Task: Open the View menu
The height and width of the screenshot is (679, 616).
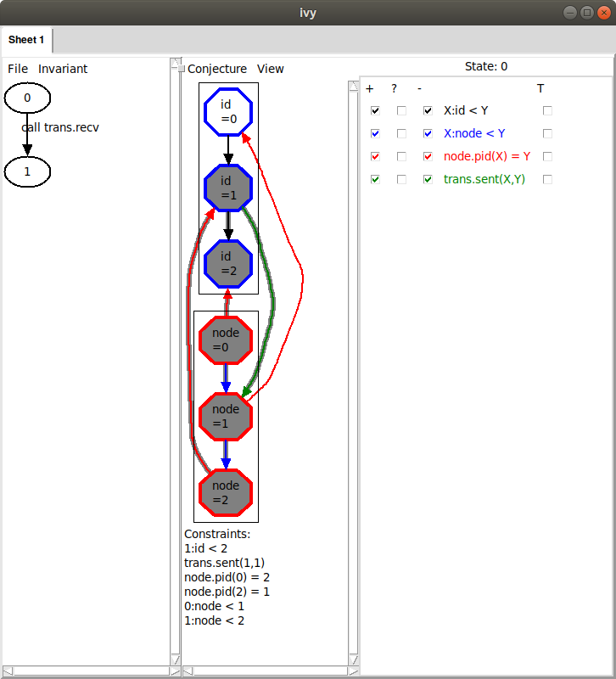Action: click(270, 69)
